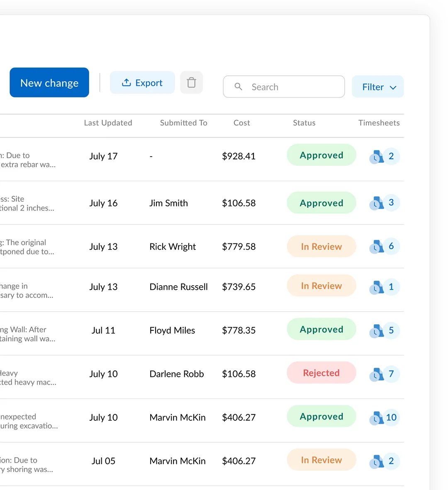This screenshot has width=448, height=490.
Task: Open timesheets icon for Rick Wright row
Action: click(376, 247)
